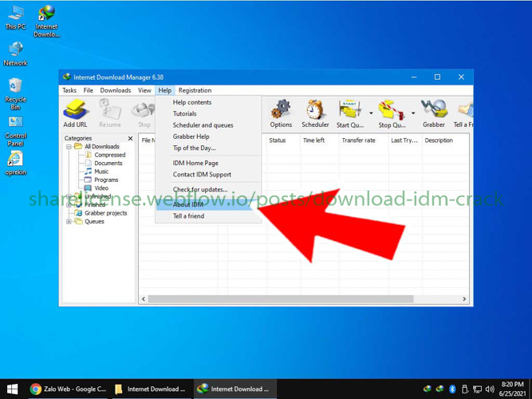Select Programs category in tree
Image resolution: width=532 pixels, height=399 pixels.
106,180
